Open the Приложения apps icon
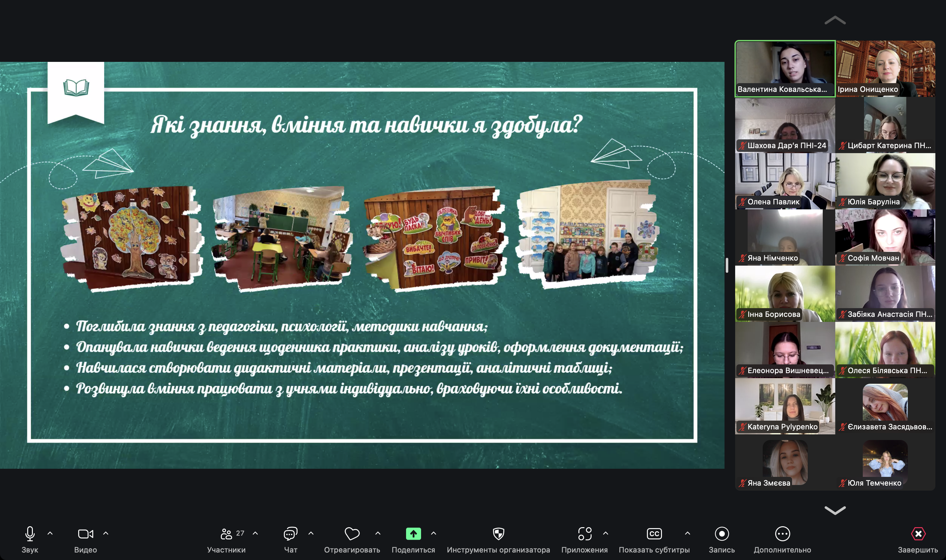Image resolution: width=946 pixels, height=560 pixels. [585, 533]
